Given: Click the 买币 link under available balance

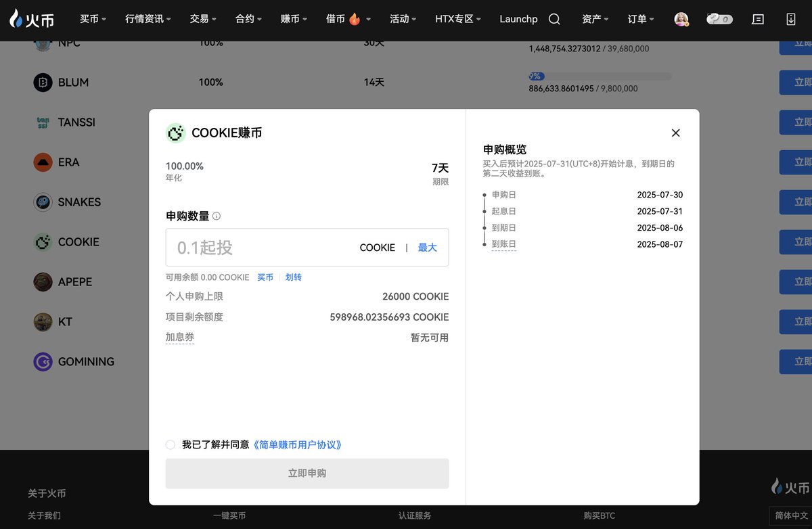Looking at the screenshot, I should (265, 277).
